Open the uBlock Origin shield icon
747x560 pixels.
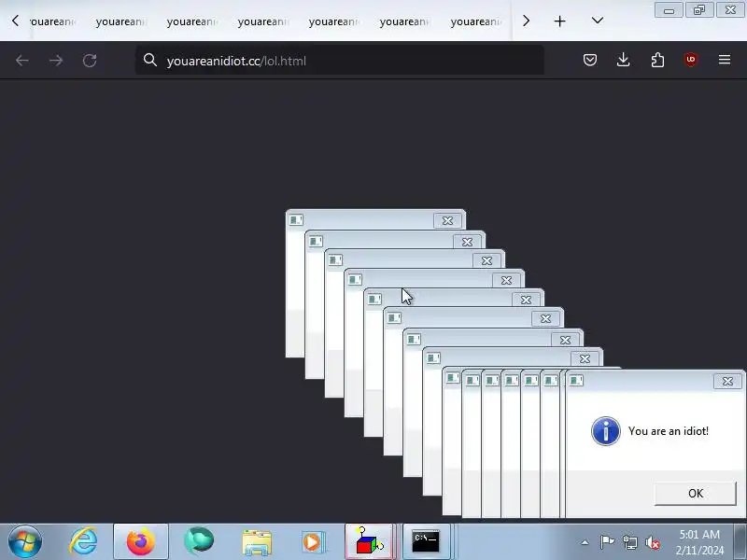click(x=691, y=60)
